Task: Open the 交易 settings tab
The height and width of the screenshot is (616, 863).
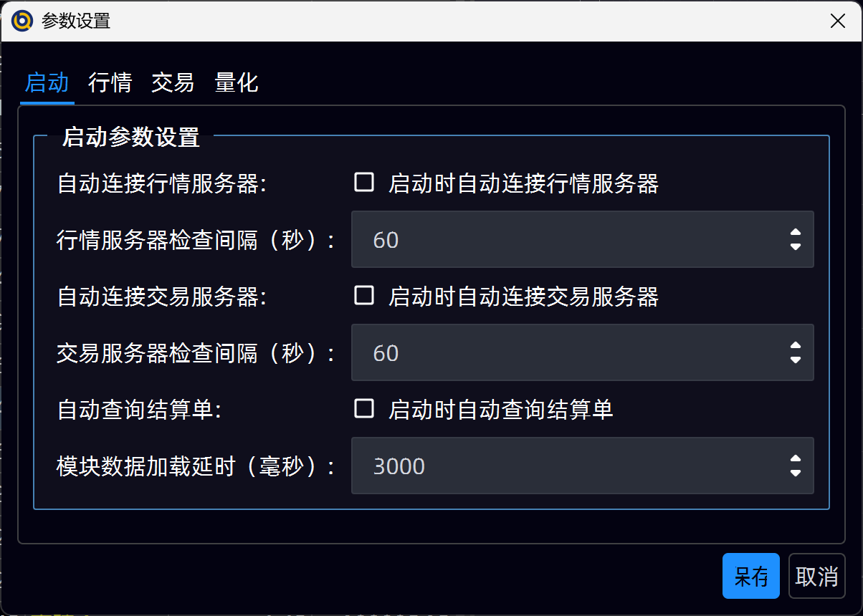Action: point(173,83)
